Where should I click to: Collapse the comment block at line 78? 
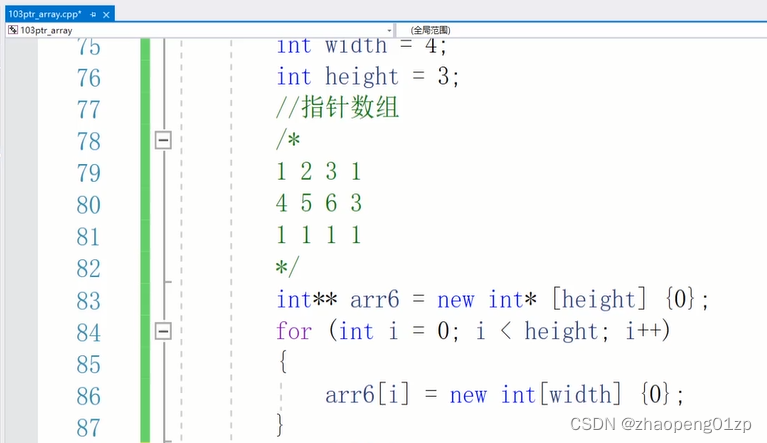pos(163,140)
